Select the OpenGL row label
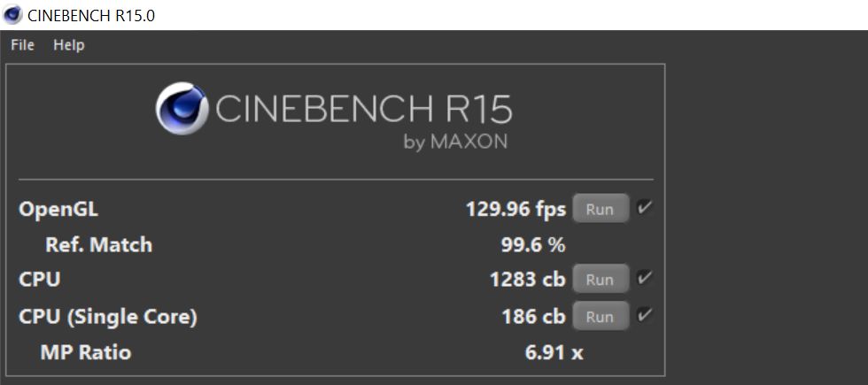This screenshot has height=385, width=868. coord(58,210)
